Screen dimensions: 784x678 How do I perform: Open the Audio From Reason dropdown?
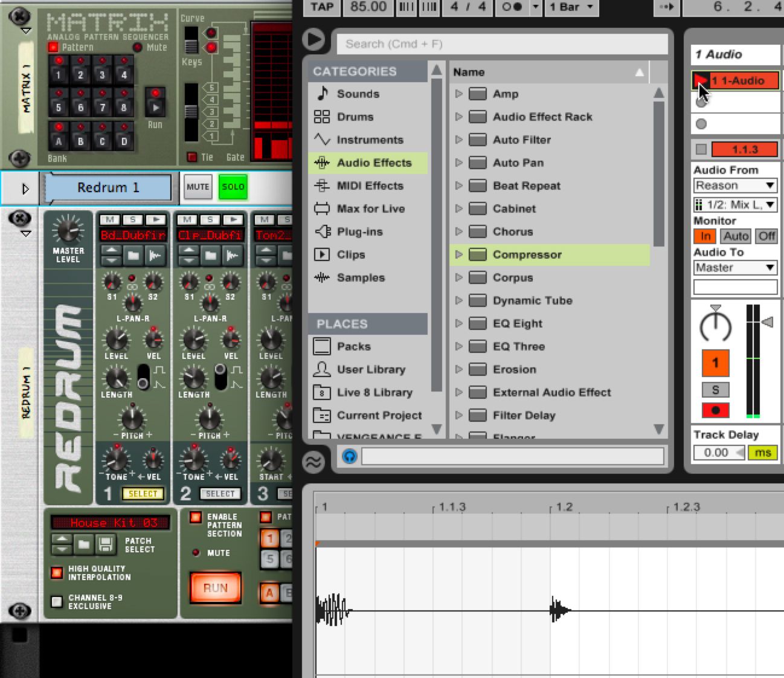click(735, 186)
